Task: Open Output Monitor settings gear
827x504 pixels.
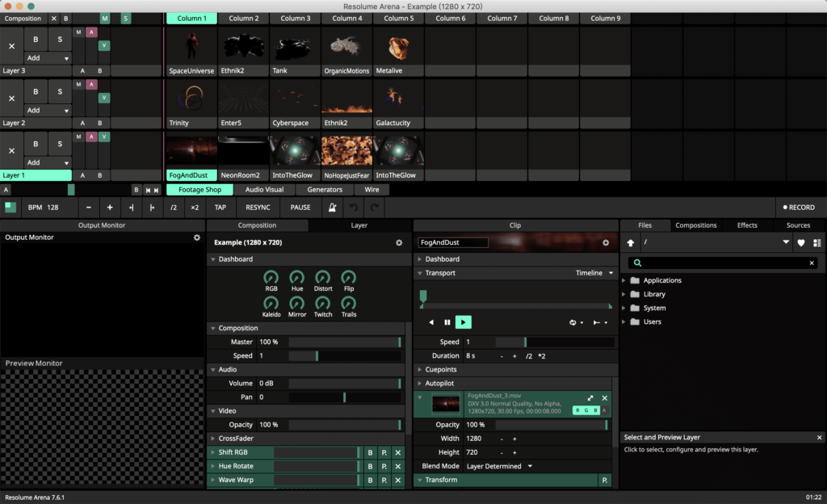Action: point(197,237)
